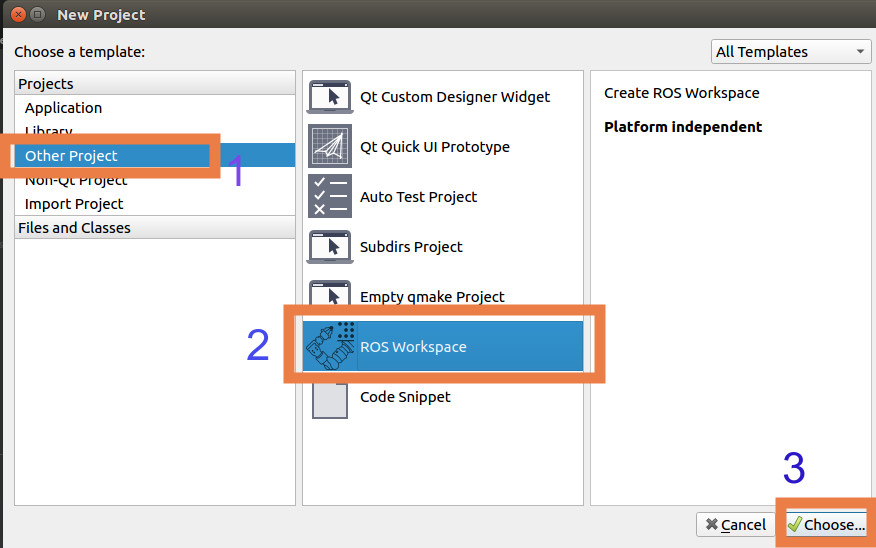Click the Cancel button
This screenshot has width=876, height=548.
(x=735, y=525)
